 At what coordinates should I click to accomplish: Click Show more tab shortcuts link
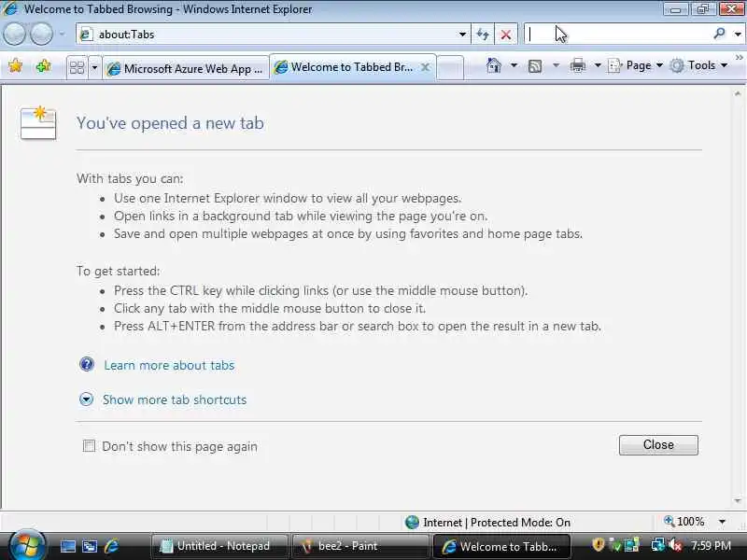click(175, 399)
